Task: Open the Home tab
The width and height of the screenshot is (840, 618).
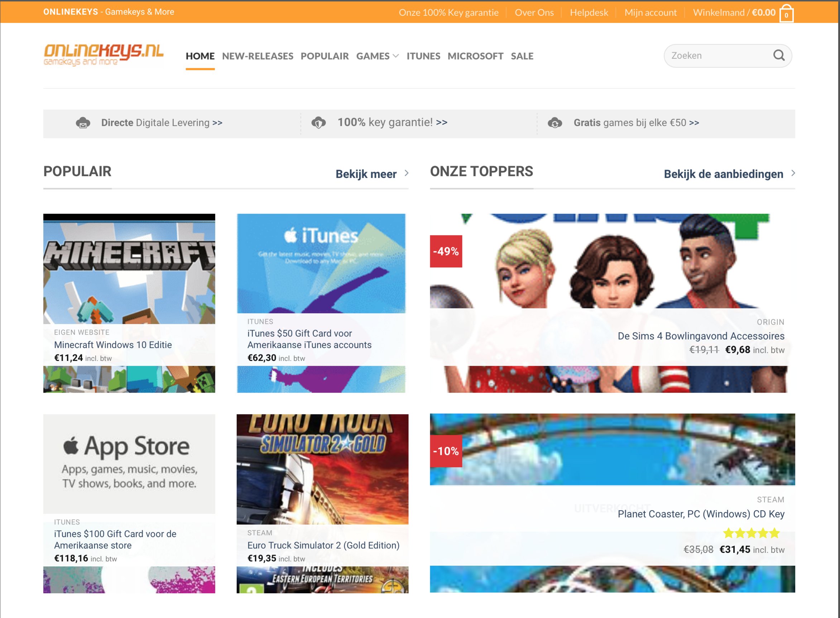Action: (x=200, y=56)
